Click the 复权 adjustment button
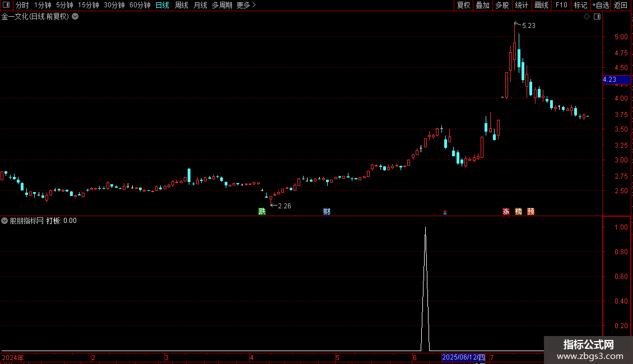The image size is (633, 364). [x=463, y=5]
